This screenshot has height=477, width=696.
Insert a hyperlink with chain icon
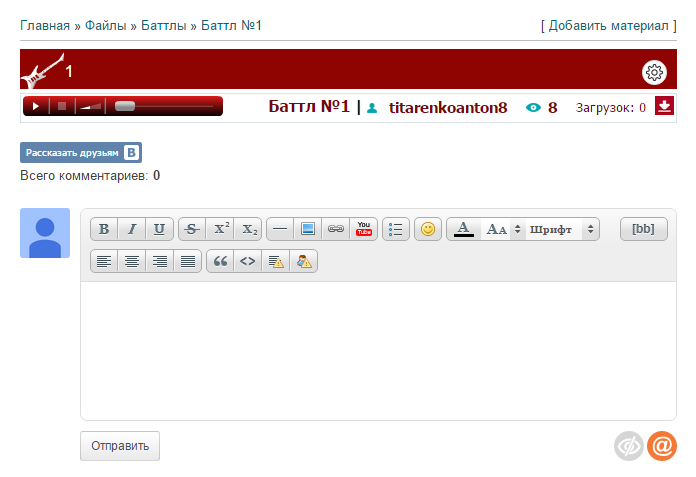(x=336, y=229)
